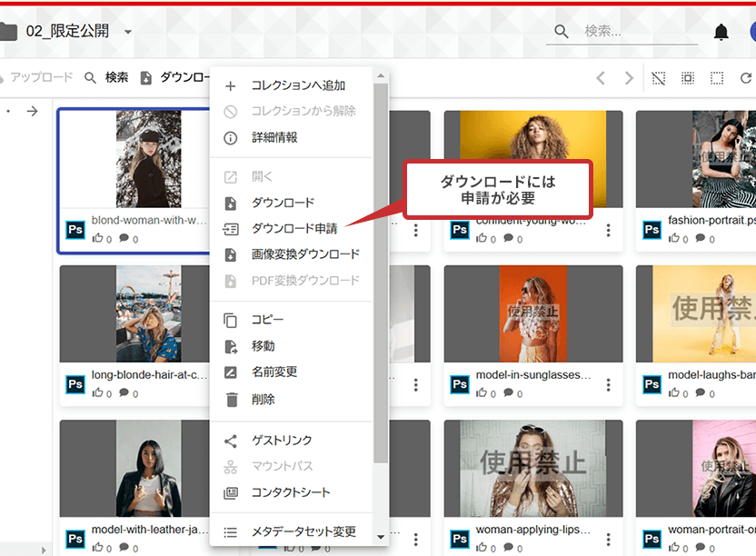
Task: Choose コンタクトシート from context menu
Action: pyautogui.click(x=291, y=492)
